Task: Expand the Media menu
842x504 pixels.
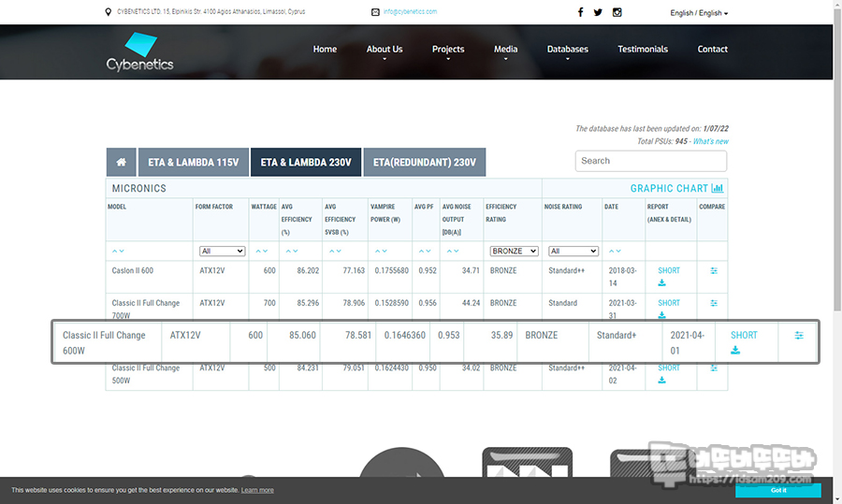Action: [505, 50]
